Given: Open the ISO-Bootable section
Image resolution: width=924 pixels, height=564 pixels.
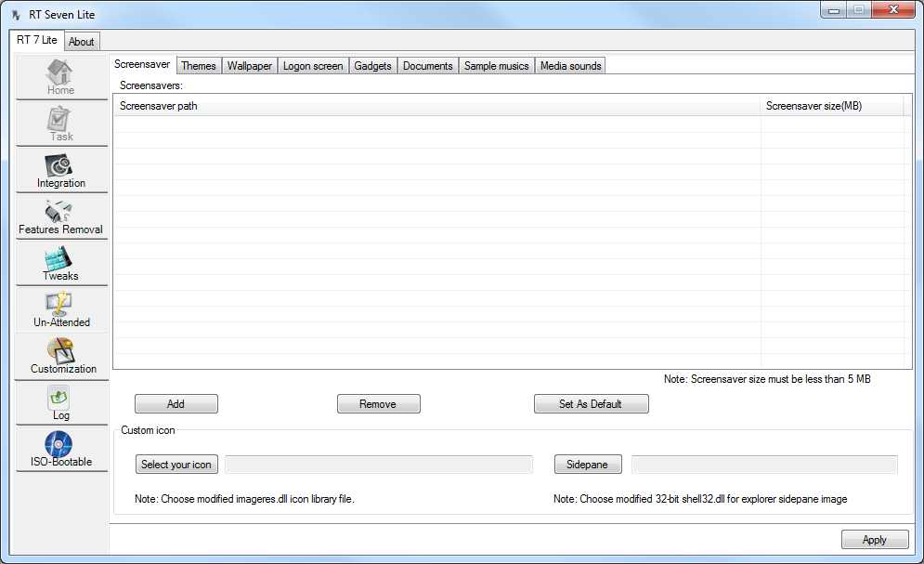Looking at the screenshot, I should pos(61,449).
